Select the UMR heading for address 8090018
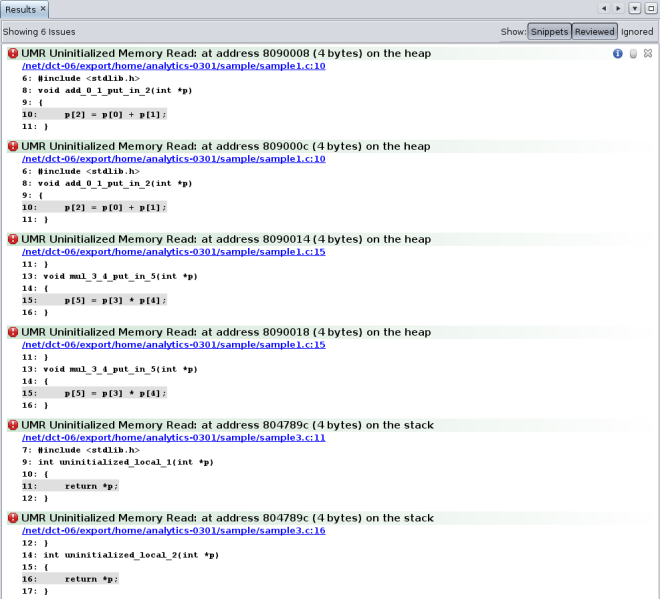Image resolution: width=660 pixels, height=599 pixels. [x=226, y=333]
